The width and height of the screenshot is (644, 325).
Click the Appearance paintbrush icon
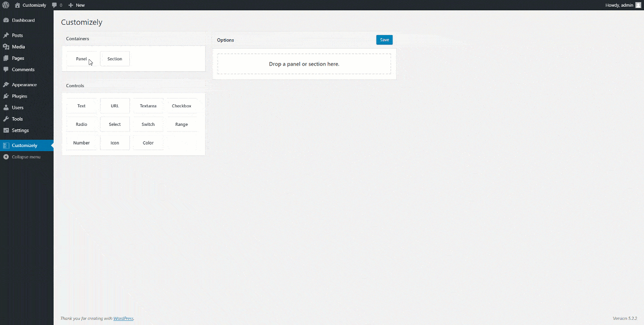click(6, 85)
